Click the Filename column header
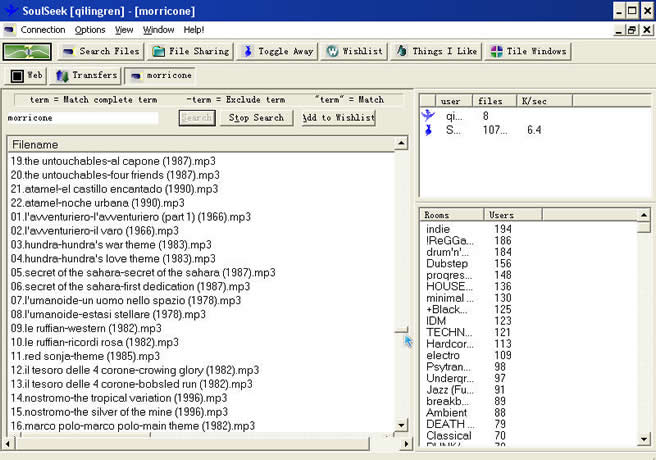Screen dimensions: 656x460 click(x=201, y=145)
